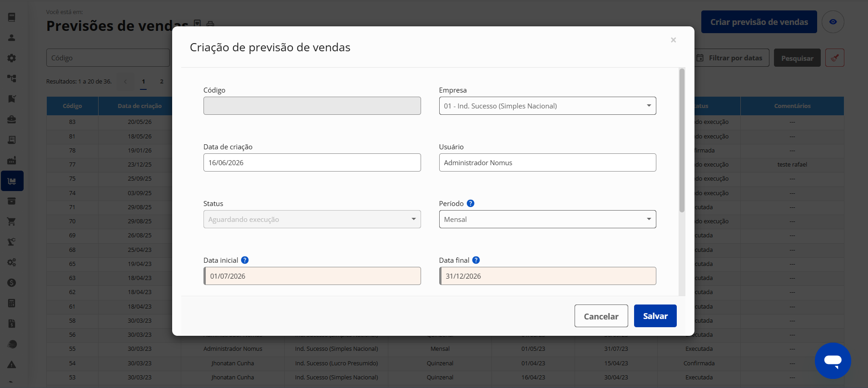Click 'Mensal' period in row 55
The width and height of the screenshot is (868, 388).
coord(440,349)
